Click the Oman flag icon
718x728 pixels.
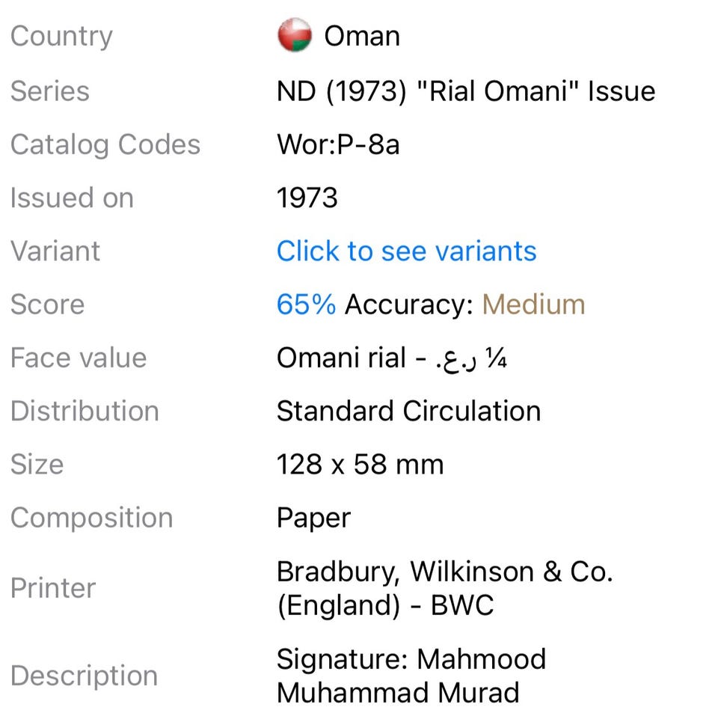pos(294,35)
